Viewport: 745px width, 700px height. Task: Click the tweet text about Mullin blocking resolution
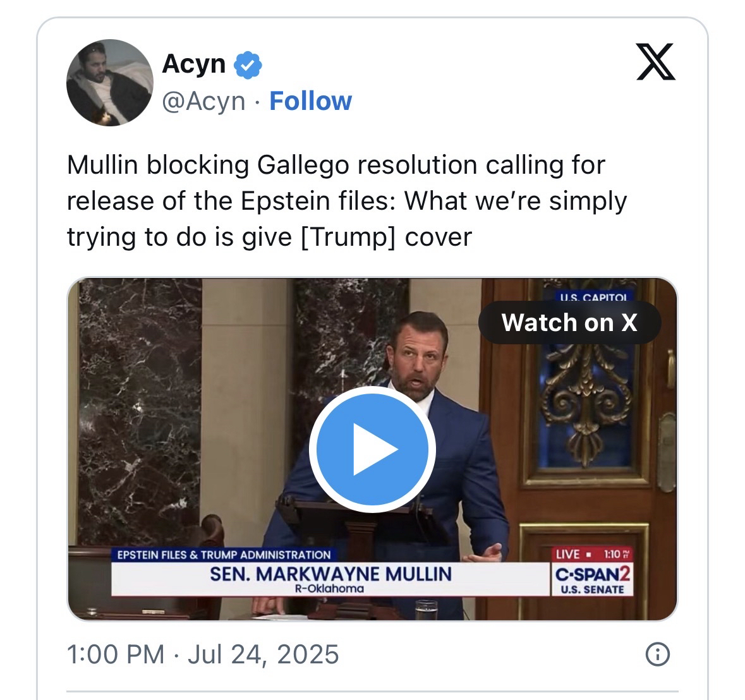pos(347,201)
